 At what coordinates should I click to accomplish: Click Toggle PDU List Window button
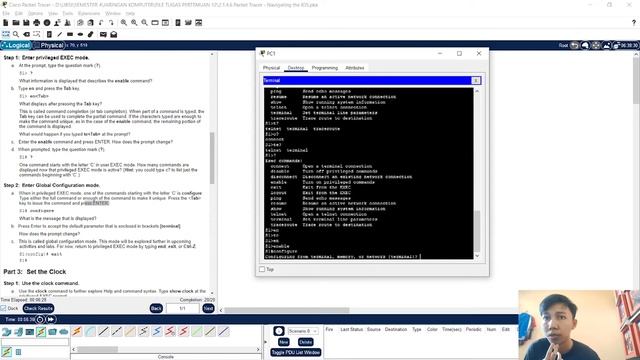click(296, 352)
